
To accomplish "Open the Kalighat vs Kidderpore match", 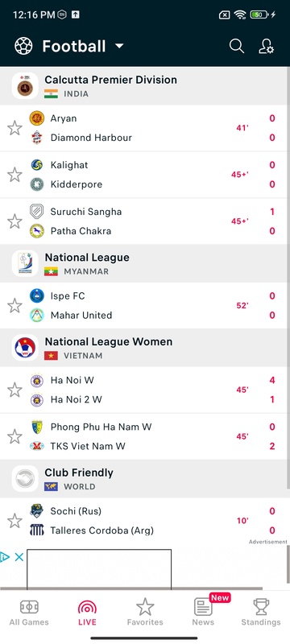I will (145, 175).
